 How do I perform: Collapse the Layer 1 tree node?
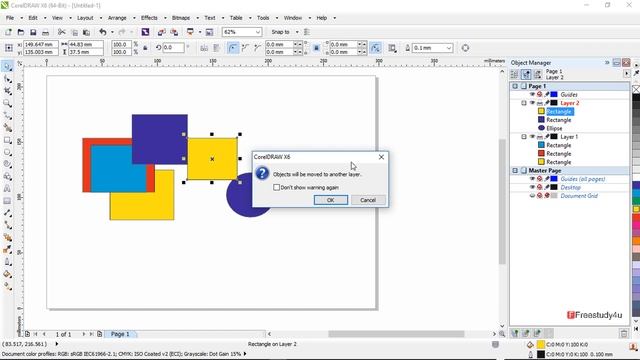pyautogui.click(x=524, y=137)
